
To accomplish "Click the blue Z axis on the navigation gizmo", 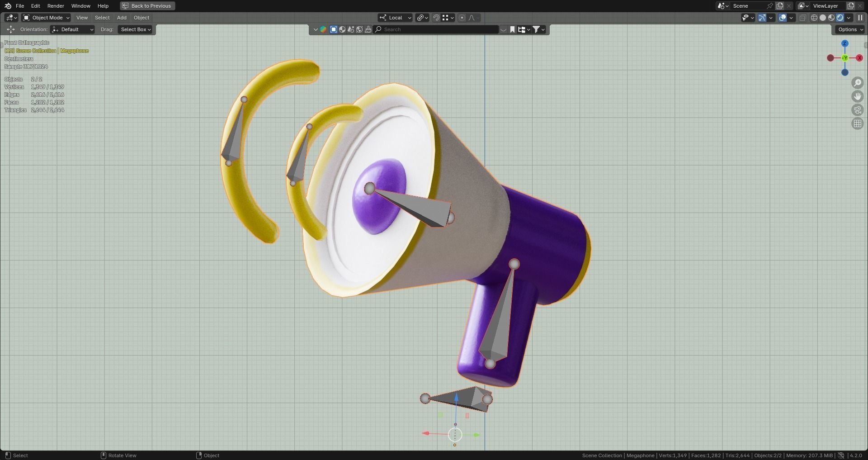I will (844, 43).
